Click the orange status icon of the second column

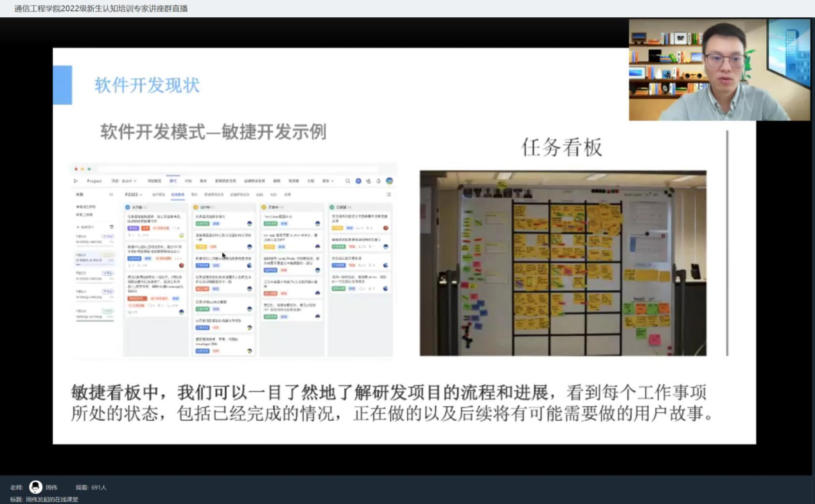click(196, 207)
